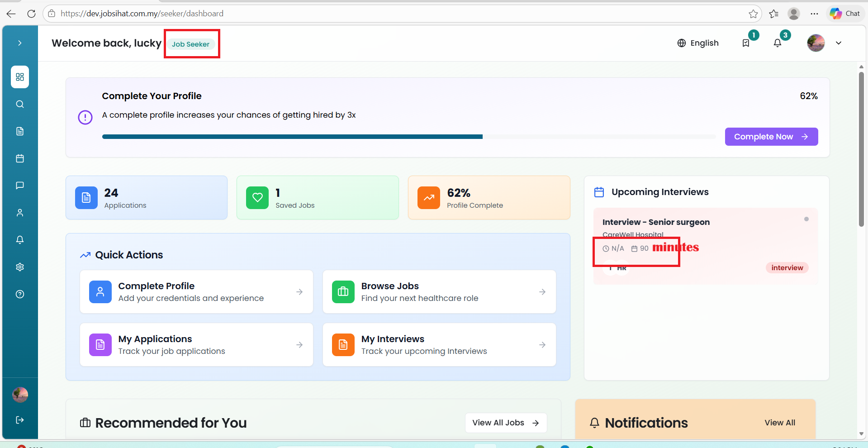Screen dimensions: 868x448
Task: Click the help question mark sidebar icon
Action: 20,294
